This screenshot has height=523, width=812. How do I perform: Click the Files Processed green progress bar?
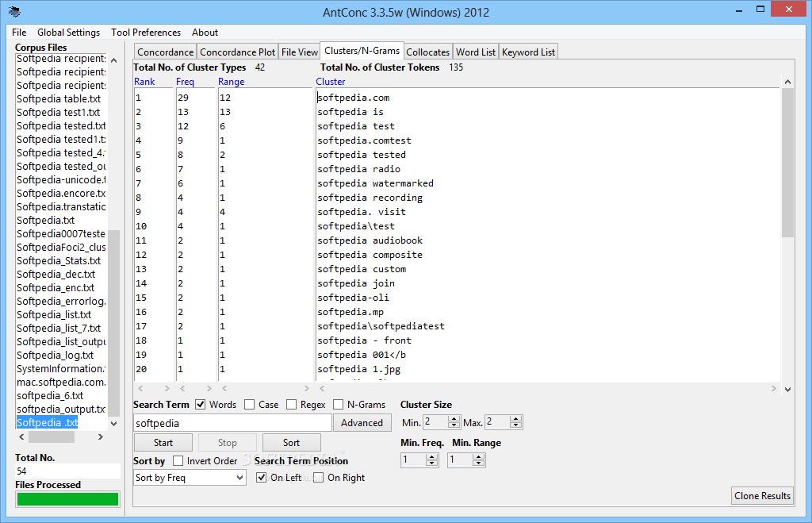pyautogui.click(x=68, y=499)
